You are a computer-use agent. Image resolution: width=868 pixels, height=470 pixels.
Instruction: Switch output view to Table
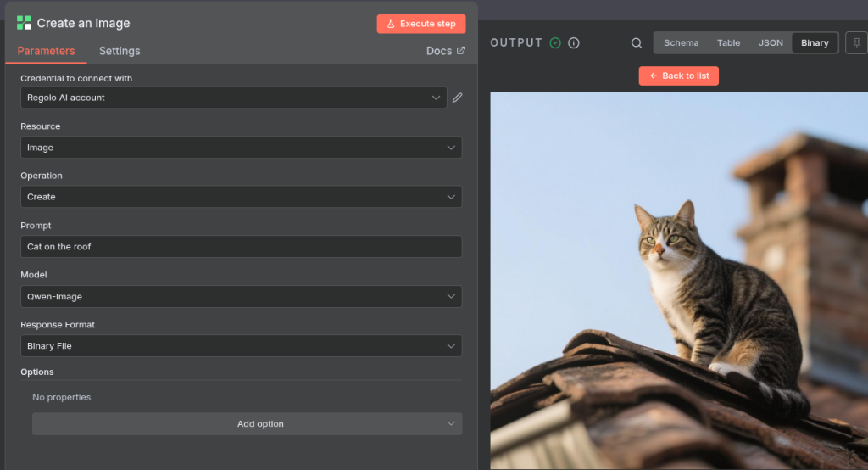click(728, 43)
